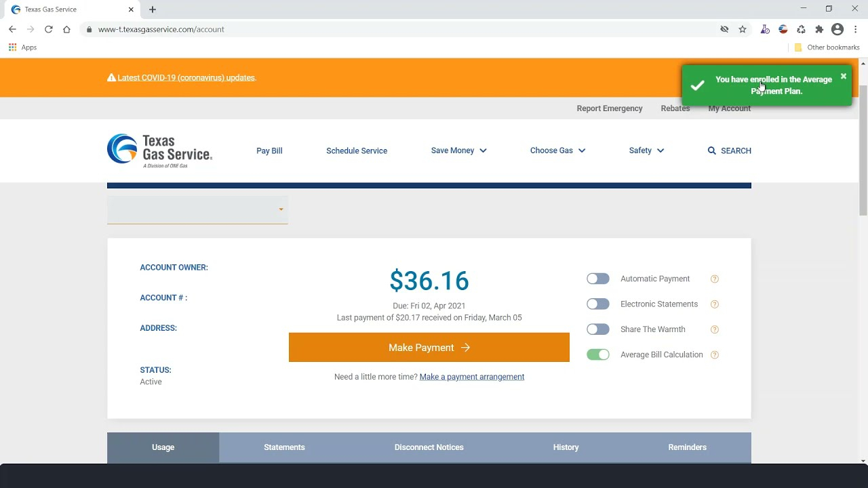Click the 'Active' status text
Viewport: 868px width, 488px height.
(151, 382)
